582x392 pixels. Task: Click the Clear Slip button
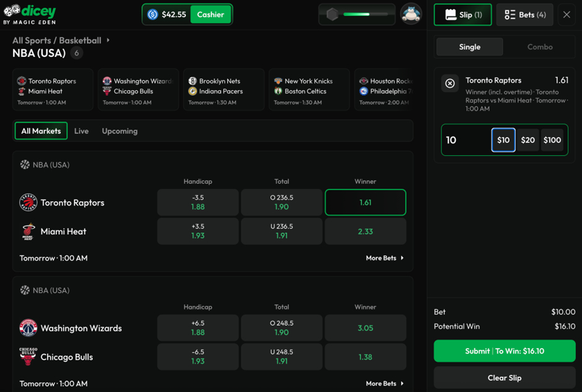coord(504,378)
